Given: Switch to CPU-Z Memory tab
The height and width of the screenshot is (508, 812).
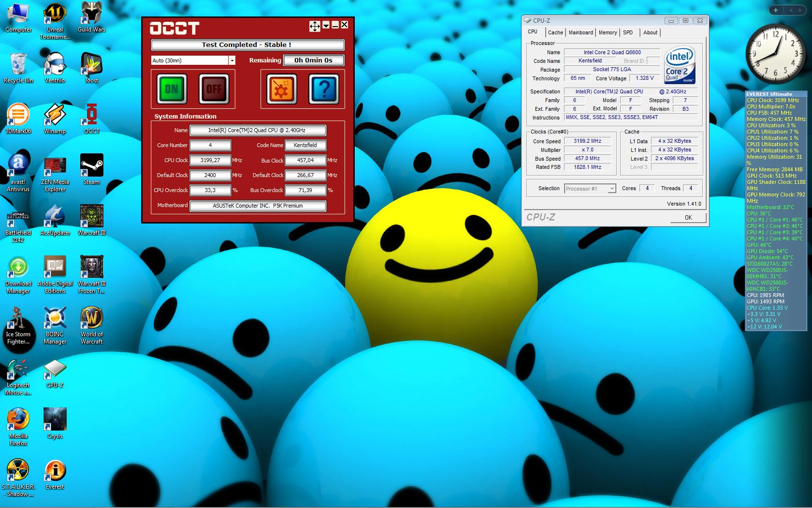Looking at the screenshot, I should pos(608,32).
